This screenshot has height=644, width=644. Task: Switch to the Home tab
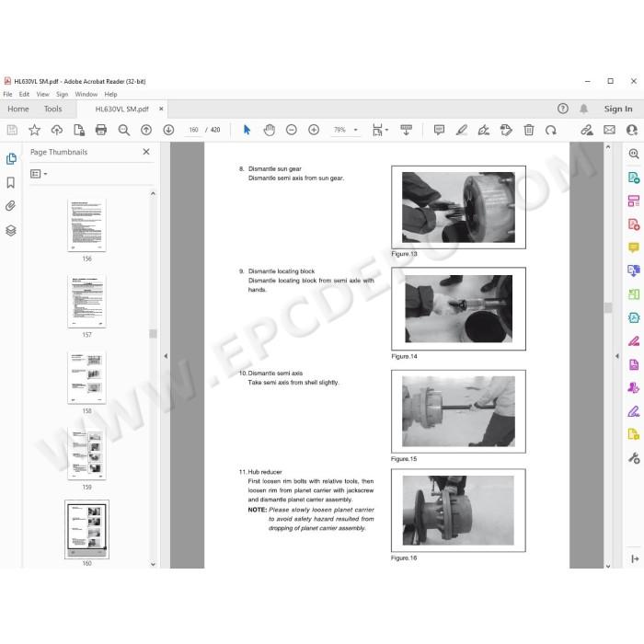pos(18,109)
